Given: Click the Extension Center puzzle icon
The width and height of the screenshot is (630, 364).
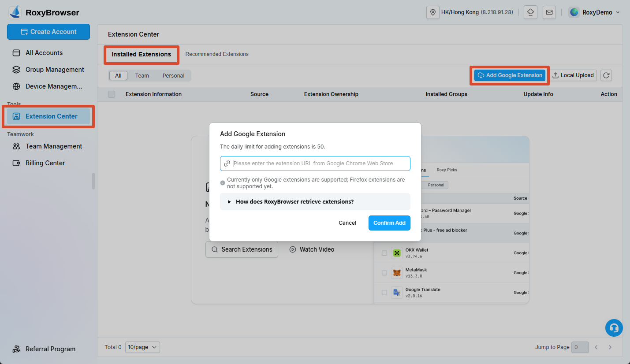Looking at the screenshot, I should click(x=16, y=116).
